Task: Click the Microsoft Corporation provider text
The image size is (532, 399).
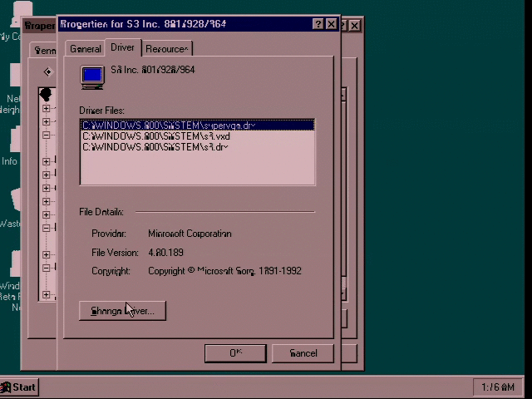Action: pyautogui.click(x=190, y=234)
